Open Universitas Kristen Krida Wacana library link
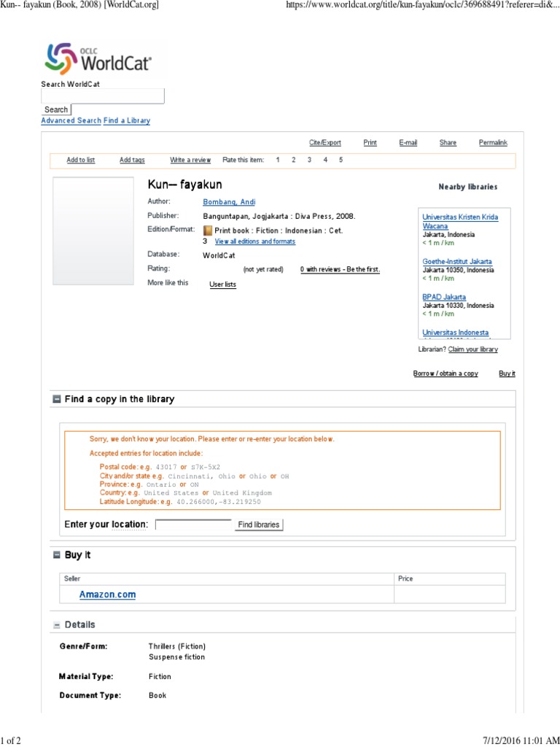The image size is (560, 747). (x=460, y=222)
